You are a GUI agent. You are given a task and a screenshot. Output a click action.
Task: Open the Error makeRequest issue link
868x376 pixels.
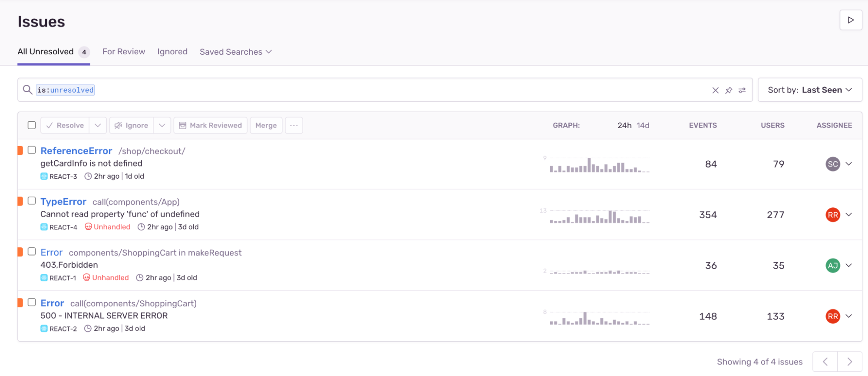pyautogui.click(x=51, y=253)
